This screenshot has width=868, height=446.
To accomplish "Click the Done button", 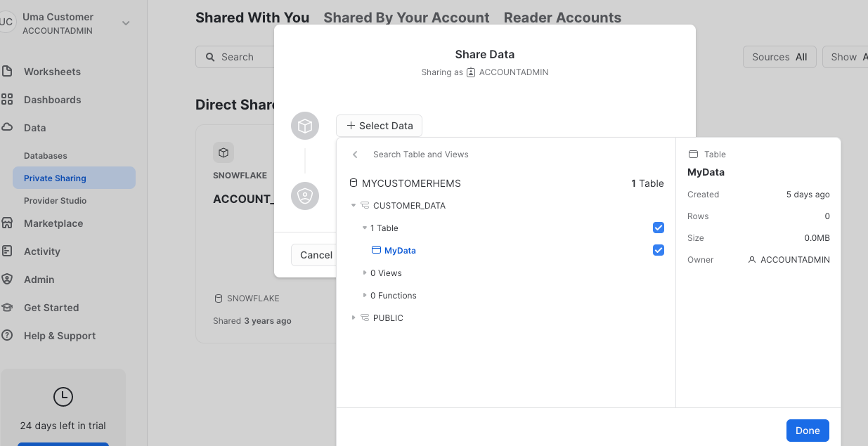I will point(808,431).
